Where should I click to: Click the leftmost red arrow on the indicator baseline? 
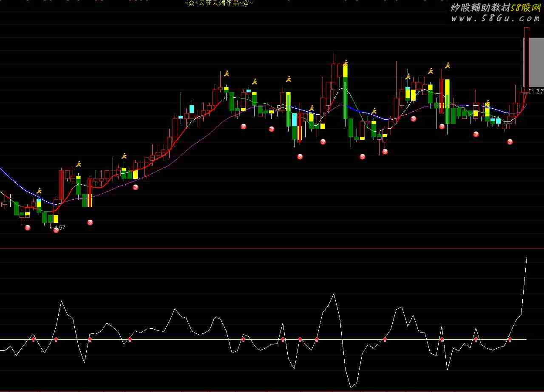click(34, 339)
